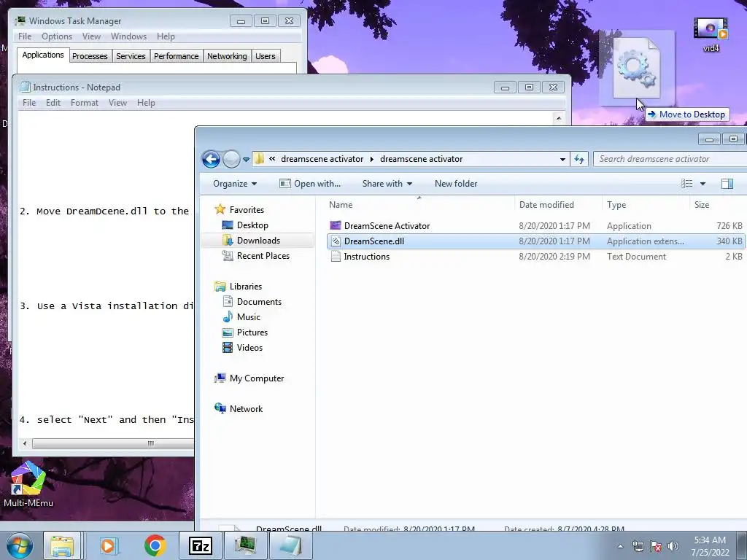Expand the view options dropdown arrow
The width and height of the screenshot is (747, 560).
pos(703,184)
